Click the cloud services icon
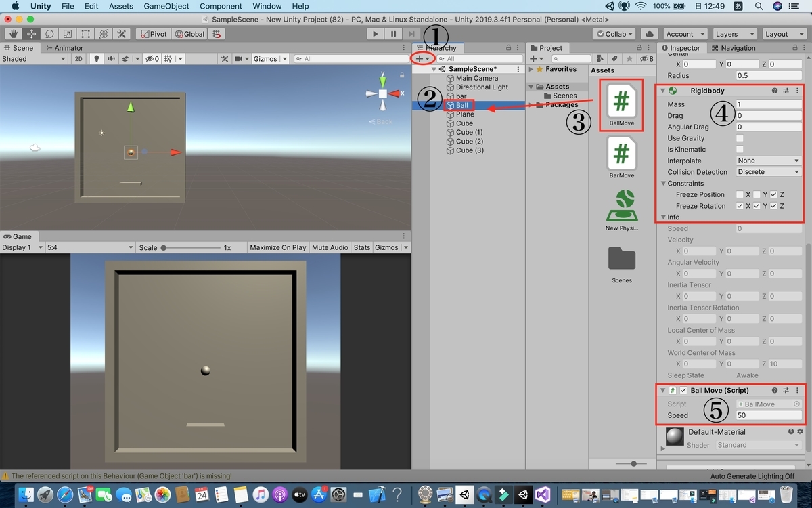The image size is (812, 508). click(650, 34)
